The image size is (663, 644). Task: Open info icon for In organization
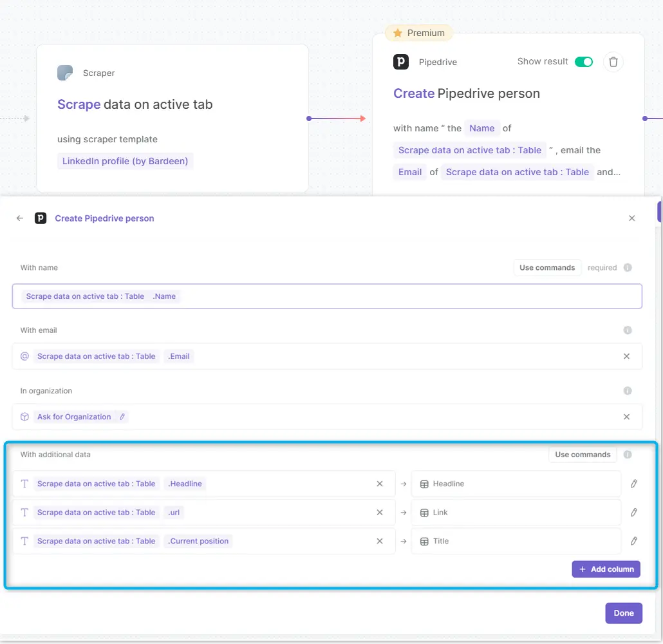(x=628, y=390)
